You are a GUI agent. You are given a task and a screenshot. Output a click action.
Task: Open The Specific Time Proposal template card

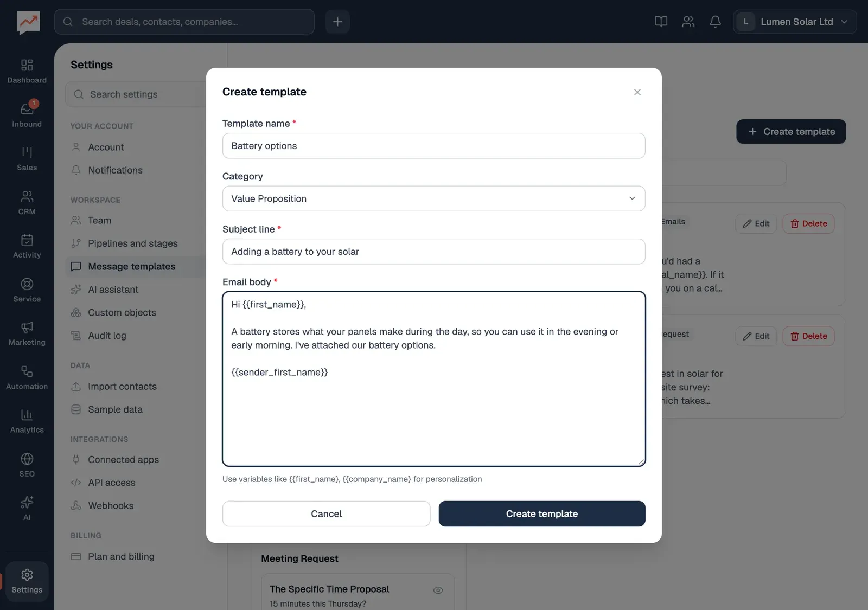point(358,592)
